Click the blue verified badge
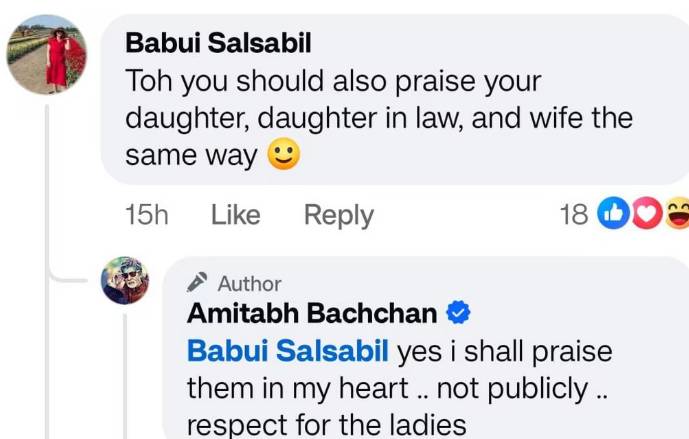The height and width of the screenshot is (439, 689). coord(458,313)
